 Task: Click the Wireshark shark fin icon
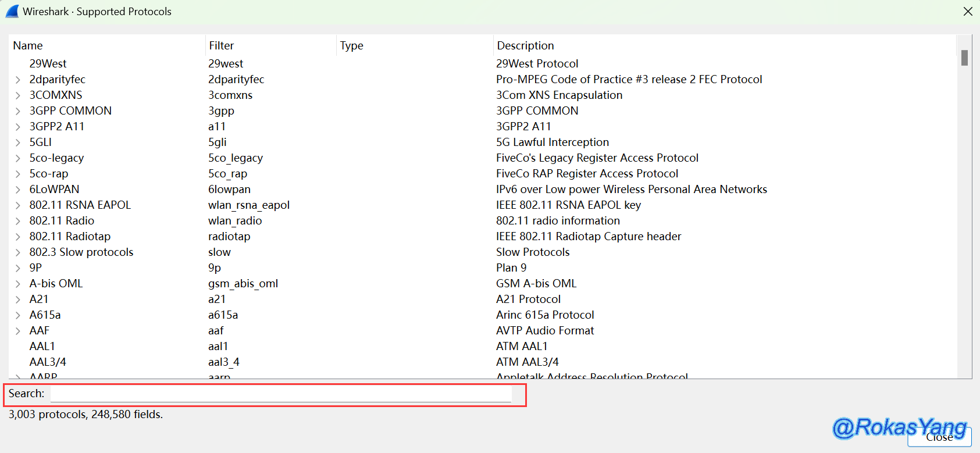[x=12, y=12]
